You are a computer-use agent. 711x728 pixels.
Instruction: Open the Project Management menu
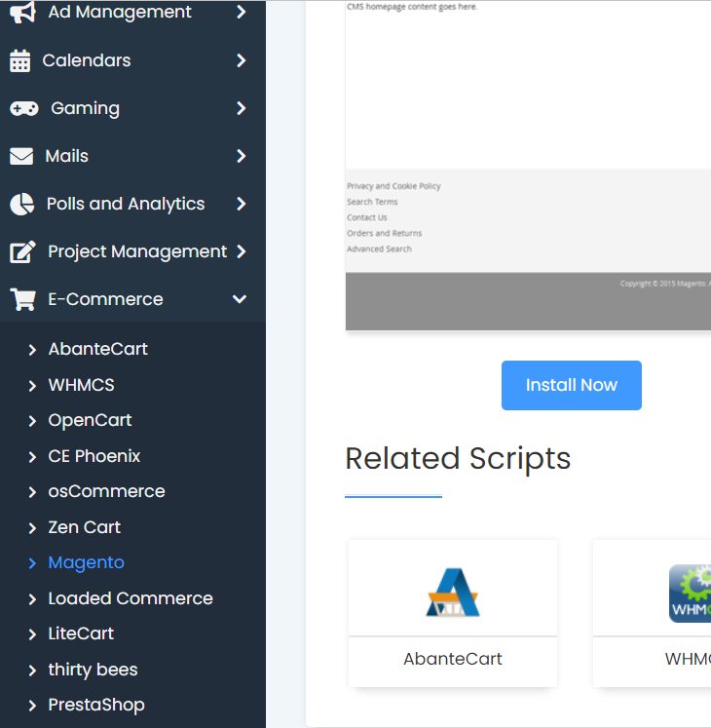pyautogui.click(x=138, y=252)
